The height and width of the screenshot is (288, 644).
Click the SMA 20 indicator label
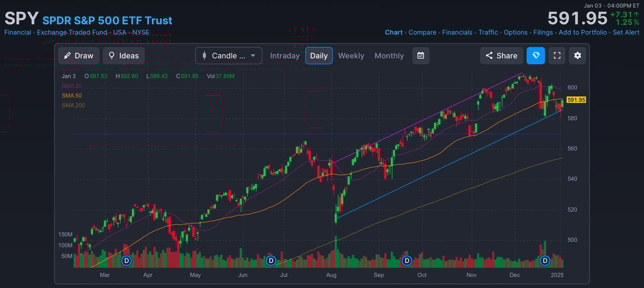pyautogui.click(x=72, y=86)
